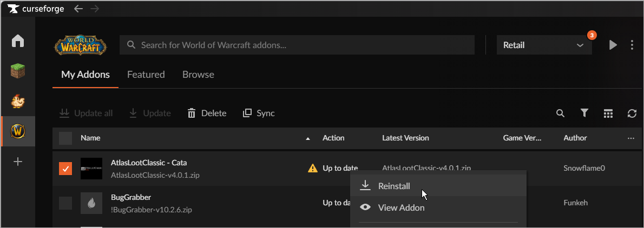Click the CurseForge anvil logo
This screenshot has width=644, height=228.
pos(13,9)
